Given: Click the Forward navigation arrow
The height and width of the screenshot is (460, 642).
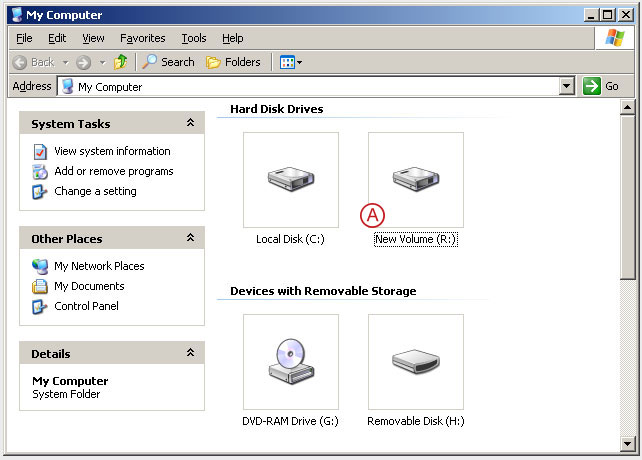Looking at the screenshot, I should [x=84, y=62].
